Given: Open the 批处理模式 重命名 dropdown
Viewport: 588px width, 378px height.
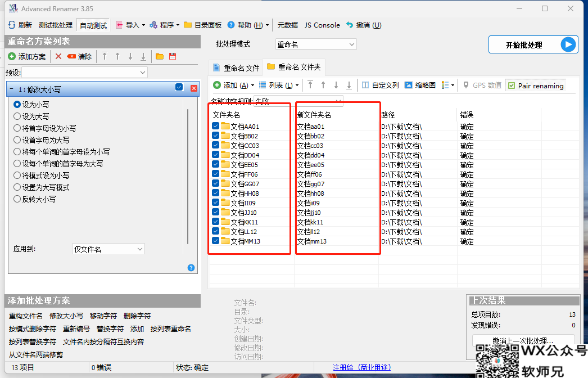Looking at the screenshot, I should click(x=316, y=44).
